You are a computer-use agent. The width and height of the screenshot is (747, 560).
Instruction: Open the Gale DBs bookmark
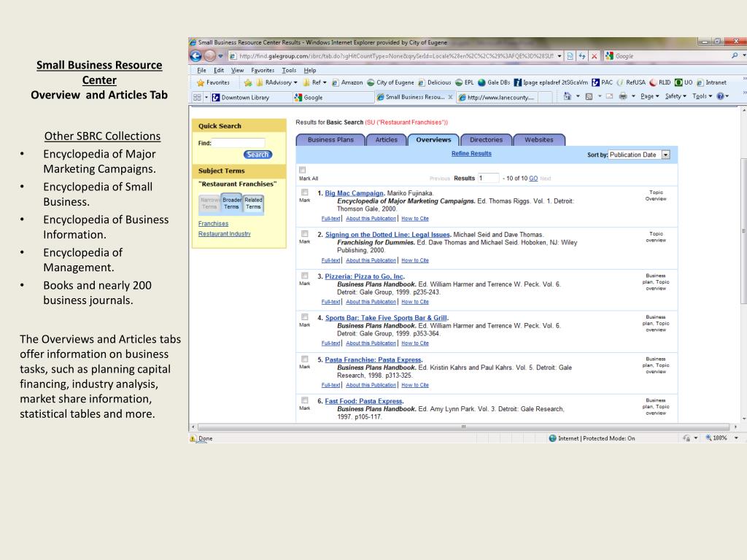pyautogui.click(x=494, y=82)
